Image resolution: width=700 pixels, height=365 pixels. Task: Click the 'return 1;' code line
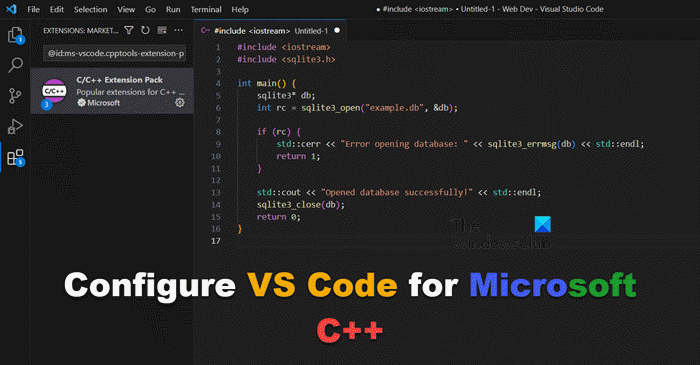[x=298, y=156]
